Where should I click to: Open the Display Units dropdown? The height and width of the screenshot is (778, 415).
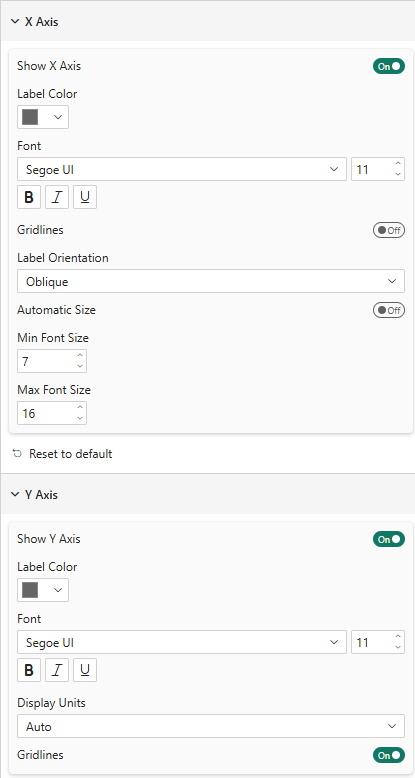tap(211, 726)
